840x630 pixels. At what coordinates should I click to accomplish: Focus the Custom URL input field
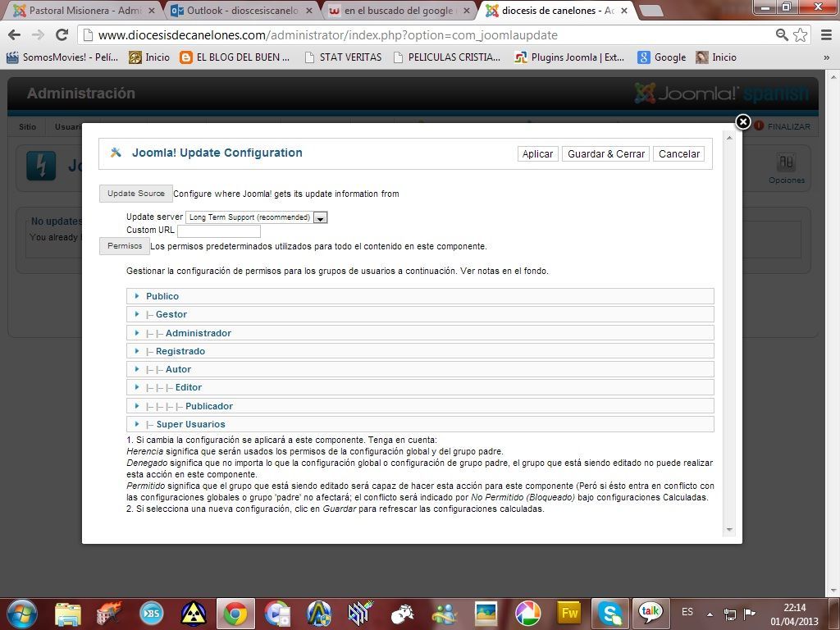218,231
